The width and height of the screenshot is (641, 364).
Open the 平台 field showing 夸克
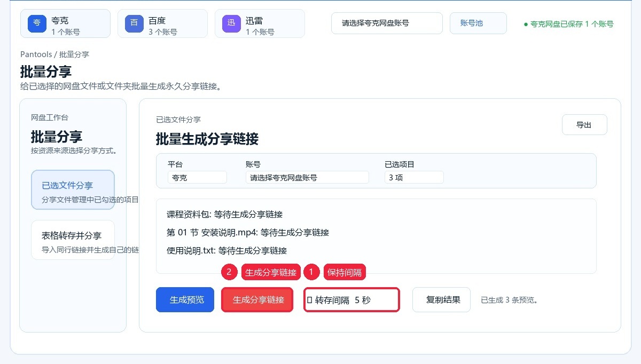coord(197,177)
